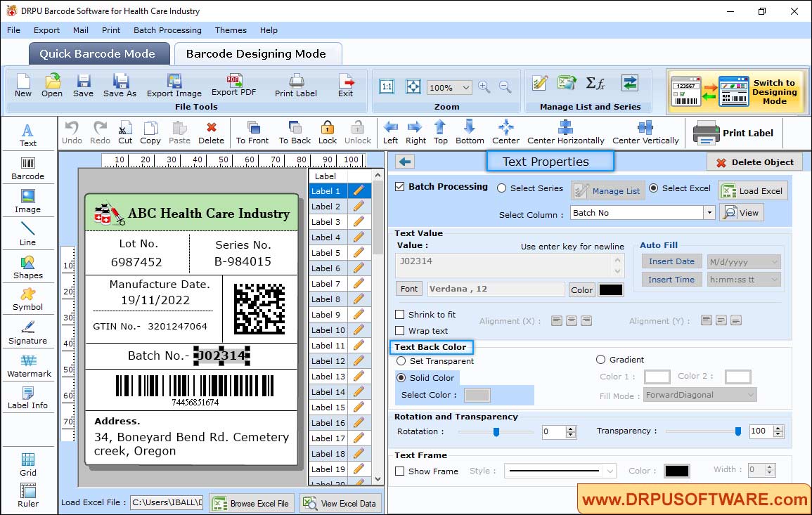Click the Sigma fx series function icon
The height and width of the screenshot is (515, 812).
(x=595, y=83)
